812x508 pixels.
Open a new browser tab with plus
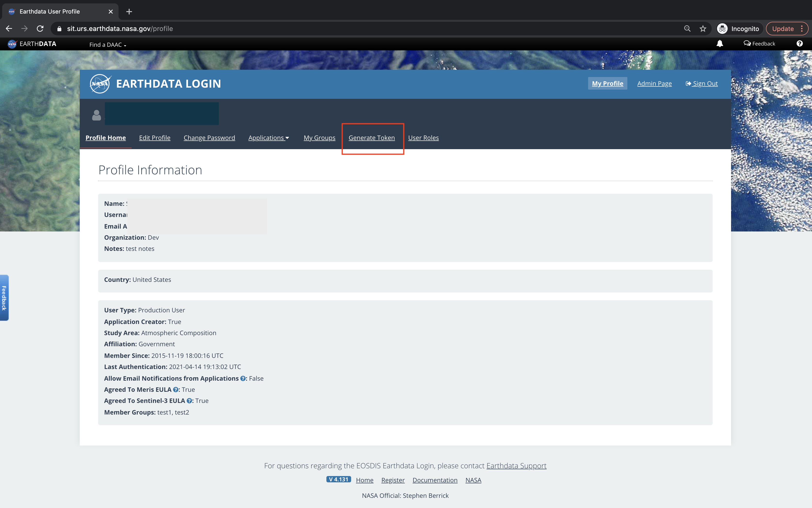[x=129, y=12]
